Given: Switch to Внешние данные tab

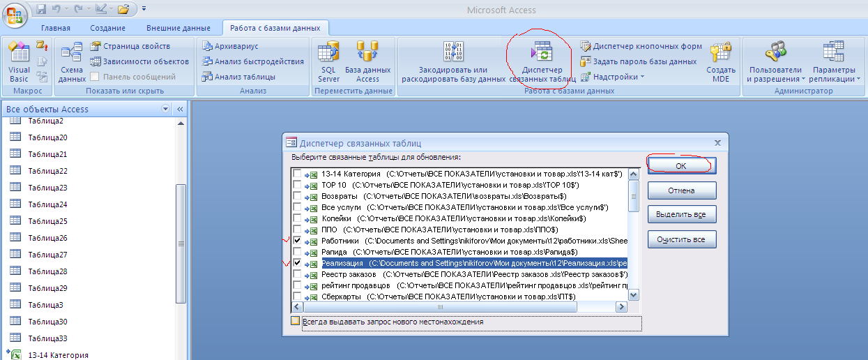Looking at the screenshot, I should (x=178, y=28).
